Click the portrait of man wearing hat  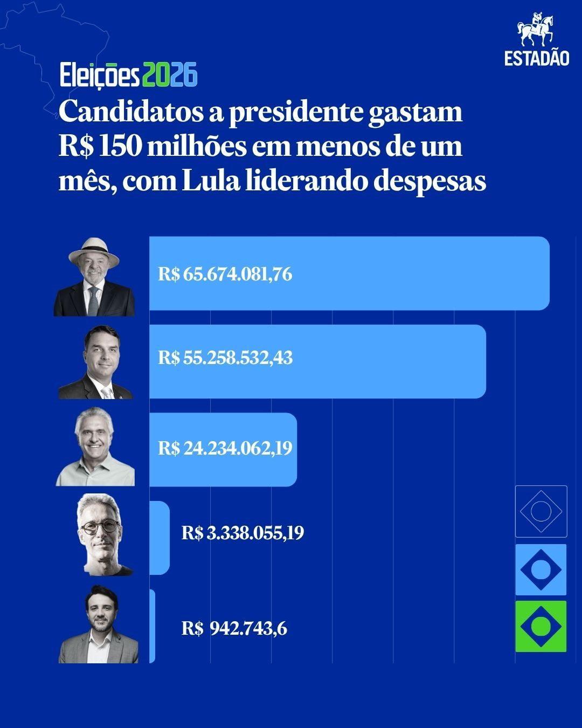click(x=94, y=276)
